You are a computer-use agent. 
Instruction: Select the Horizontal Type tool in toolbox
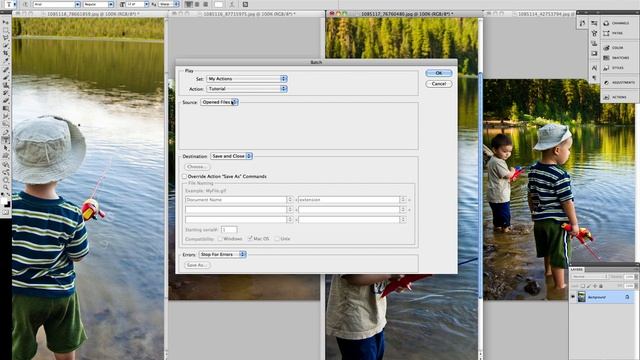pos(6,140)
